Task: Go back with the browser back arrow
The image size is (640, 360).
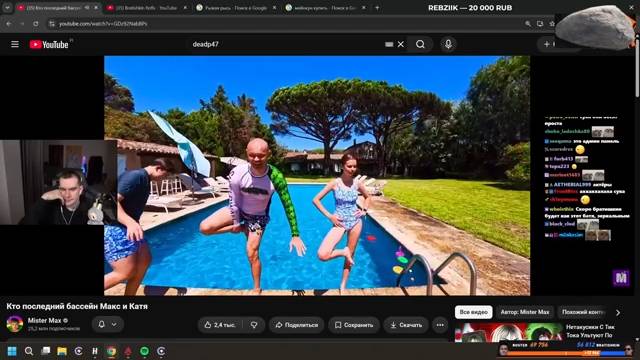Action: click(x=9, y=24)
